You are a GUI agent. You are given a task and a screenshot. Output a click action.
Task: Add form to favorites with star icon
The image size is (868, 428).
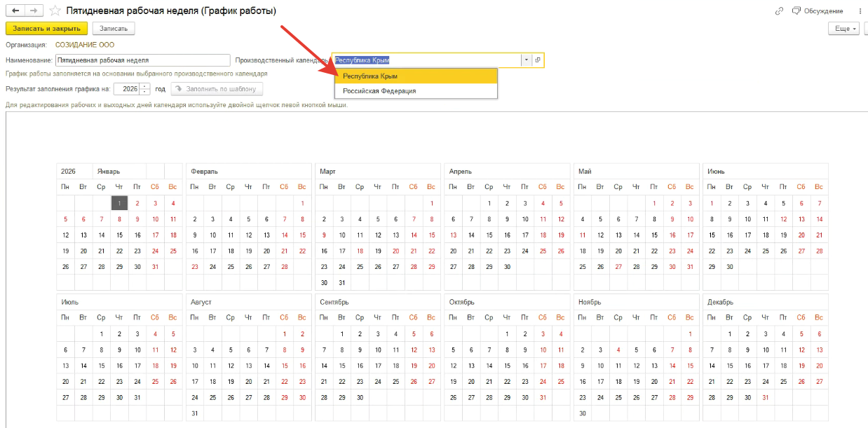[55, 11]
